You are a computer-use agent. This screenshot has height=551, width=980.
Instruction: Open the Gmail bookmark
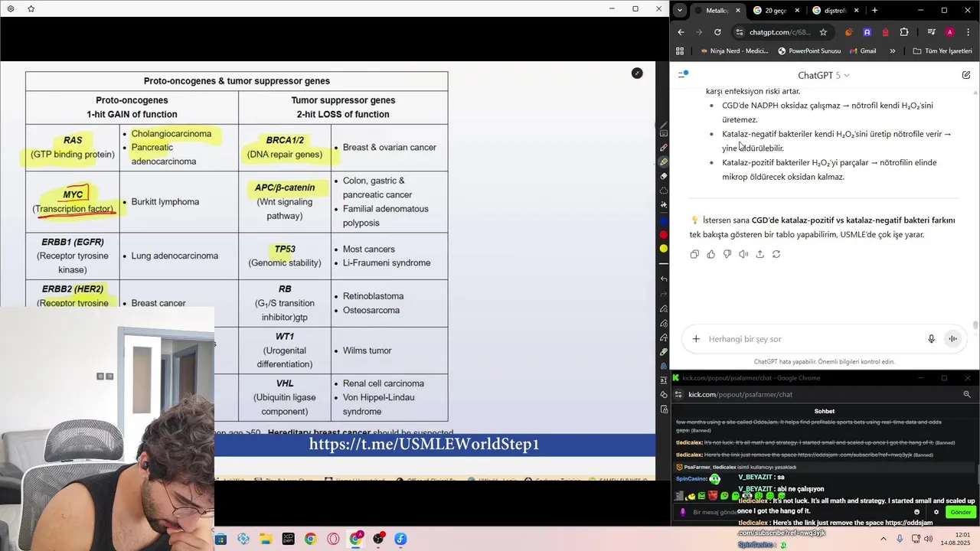[863, 51]
